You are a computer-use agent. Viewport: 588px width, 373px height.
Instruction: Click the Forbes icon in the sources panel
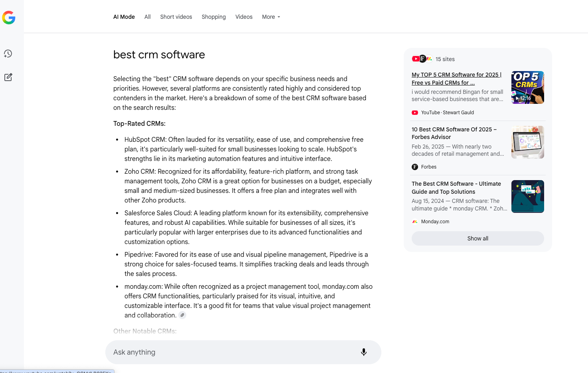pos(414,167)
